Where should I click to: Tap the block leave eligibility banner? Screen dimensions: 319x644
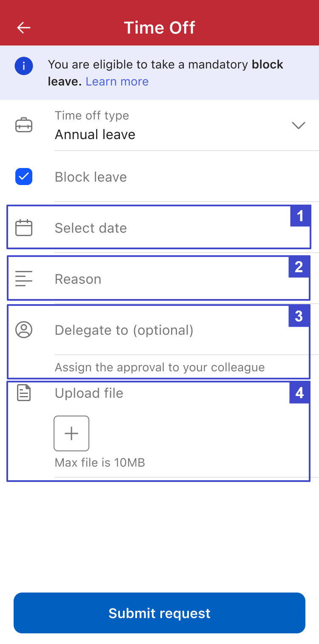click(x=159, y=73)
